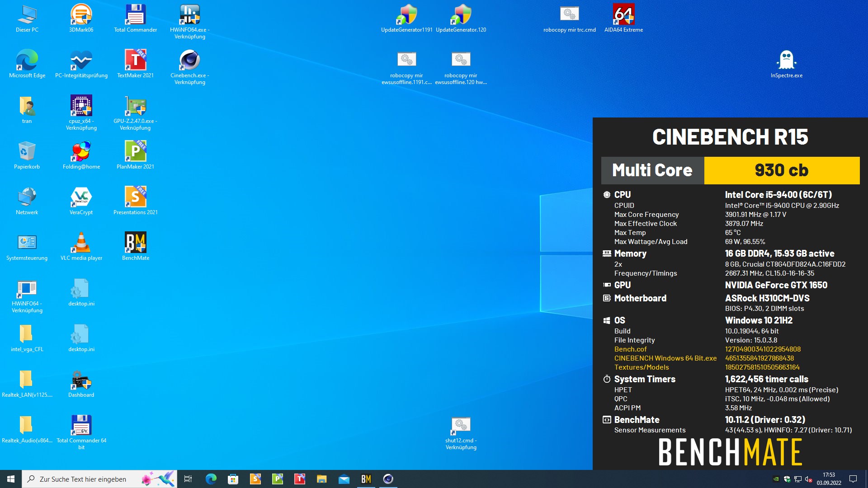
Task: Select the HWiNFO64.exe shortcut on the desktop
Action: pos(190,22)
